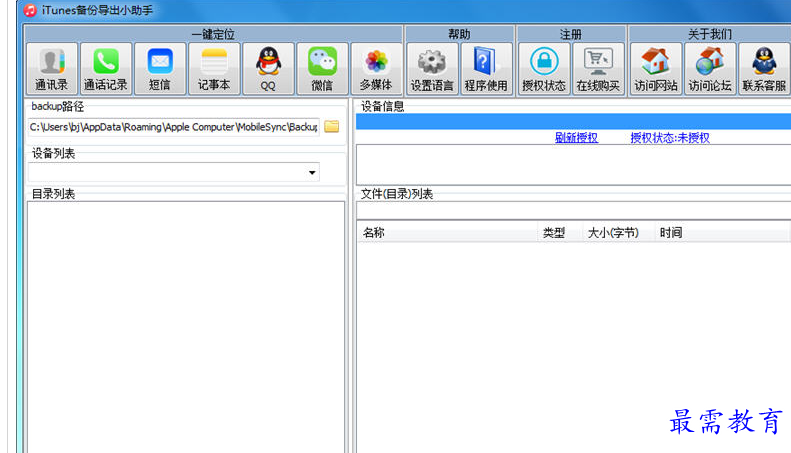Open 在线购买 online purchase
This screenshot has height=453, width=791.
pyautogui.click(x=598, y=69)
